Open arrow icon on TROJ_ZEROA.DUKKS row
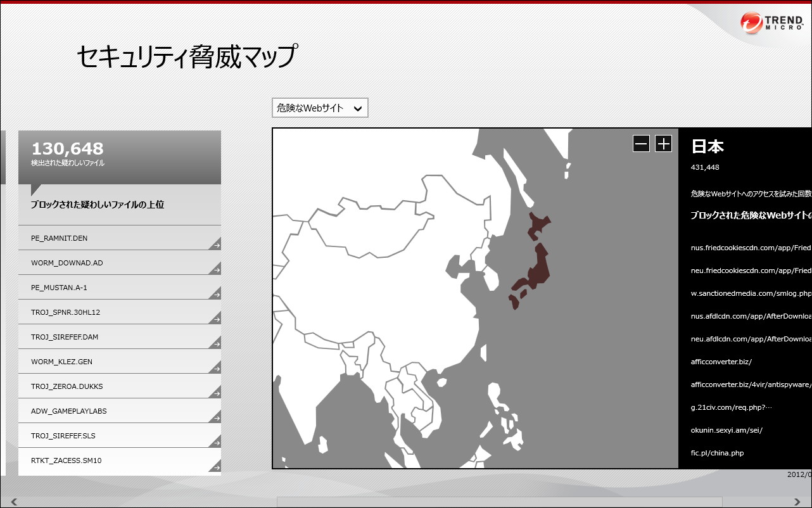 [x=215, y=392]
